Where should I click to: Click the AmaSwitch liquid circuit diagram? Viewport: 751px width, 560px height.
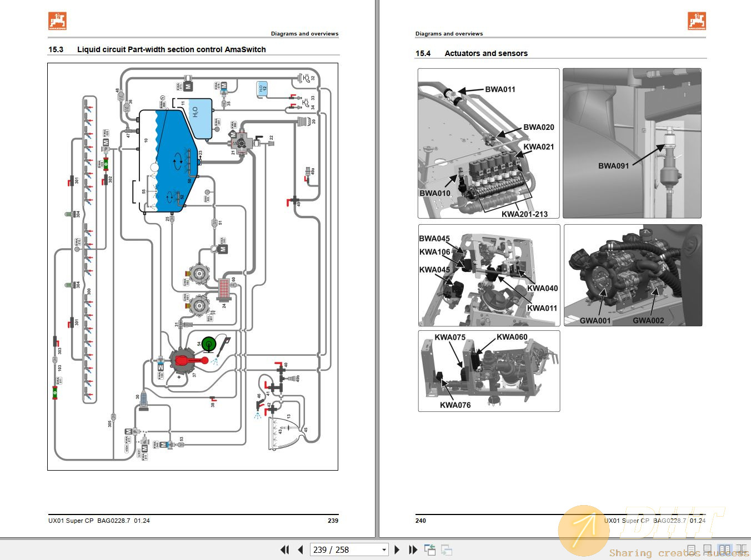coord(193,266)
